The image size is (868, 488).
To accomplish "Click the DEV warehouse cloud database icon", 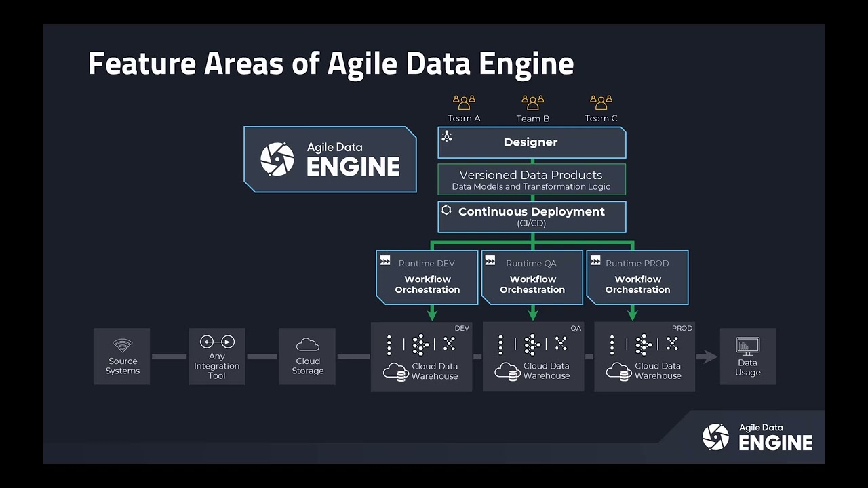I will coord(395,371).
